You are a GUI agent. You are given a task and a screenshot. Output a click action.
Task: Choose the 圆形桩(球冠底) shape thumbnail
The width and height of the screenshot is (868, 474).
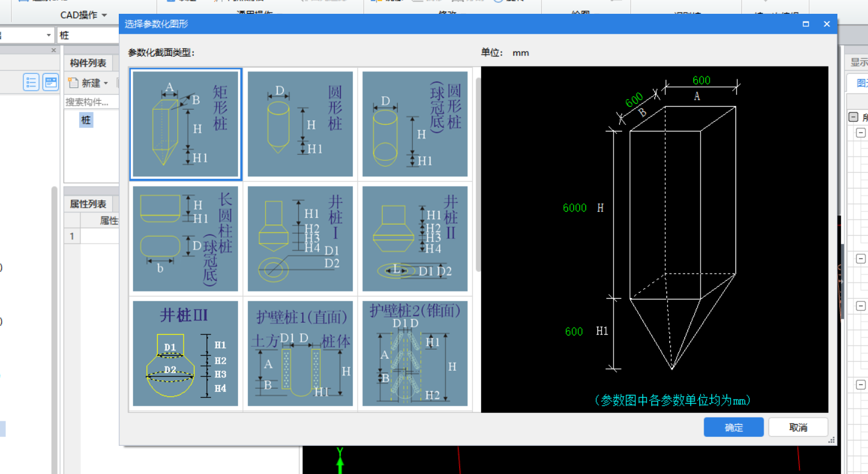(x=415, y=124)
